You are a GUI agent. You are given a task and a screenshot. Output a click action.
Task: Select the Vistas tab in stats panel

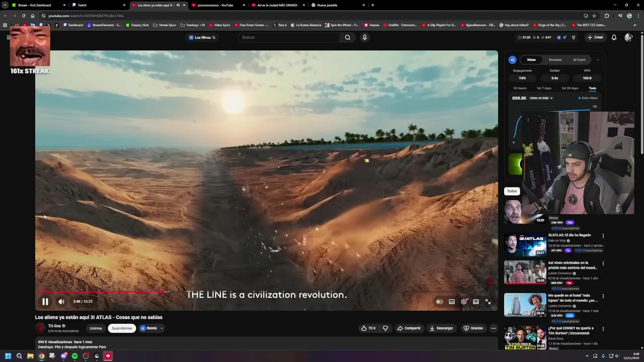tap(531, 60)
